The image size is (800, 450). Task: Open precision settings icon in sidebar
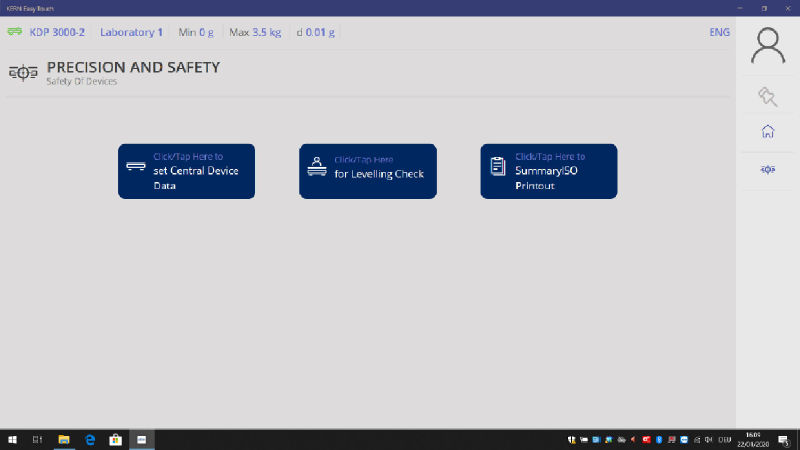coord(767,169)
